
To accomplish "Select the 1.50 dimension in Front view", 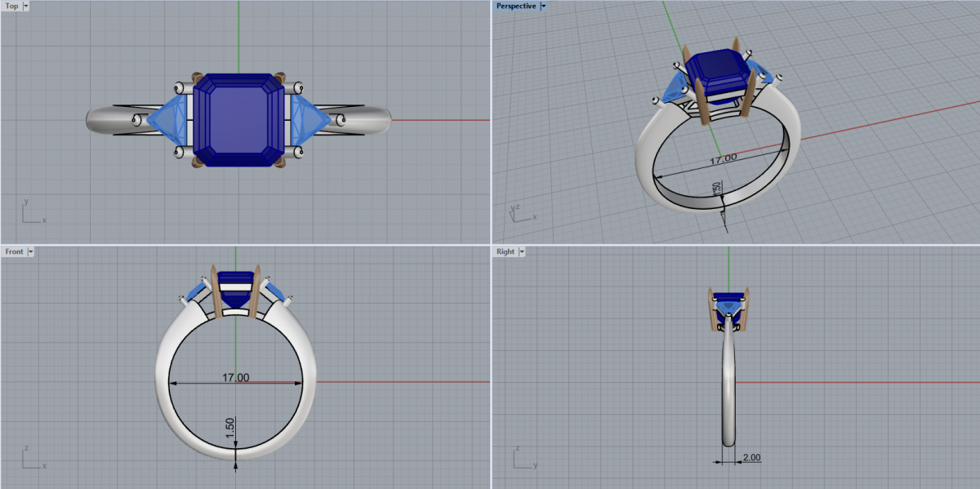I will coord(230,425).
